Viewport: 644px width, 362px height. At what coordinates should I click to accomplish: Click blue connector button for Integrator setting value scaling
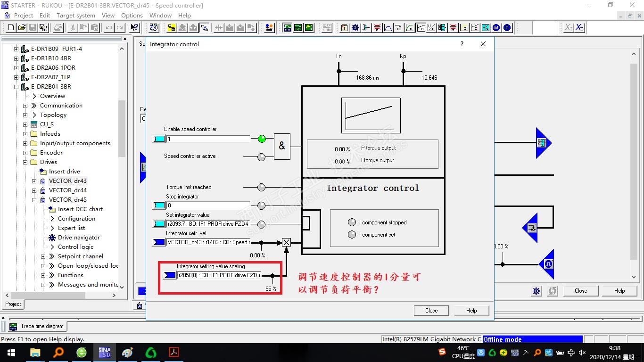169,275
